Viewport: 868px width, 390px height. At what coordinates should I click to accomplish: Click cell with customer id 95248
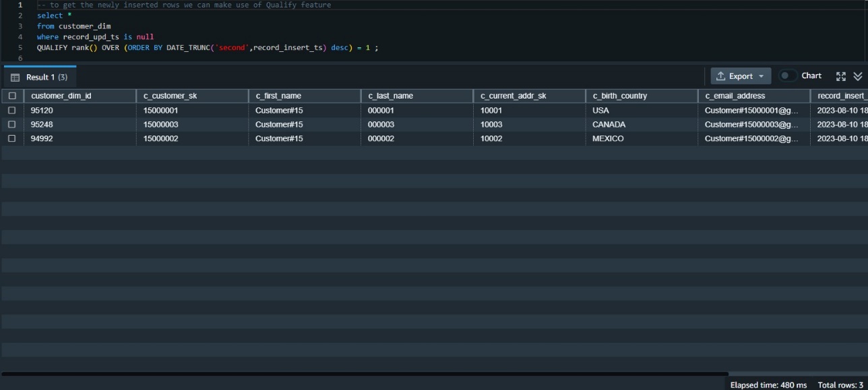point(80,124)
